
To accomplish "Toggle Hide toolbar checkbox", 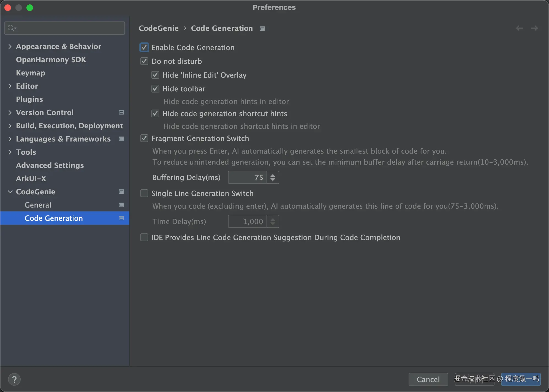I will pos(155,89).
